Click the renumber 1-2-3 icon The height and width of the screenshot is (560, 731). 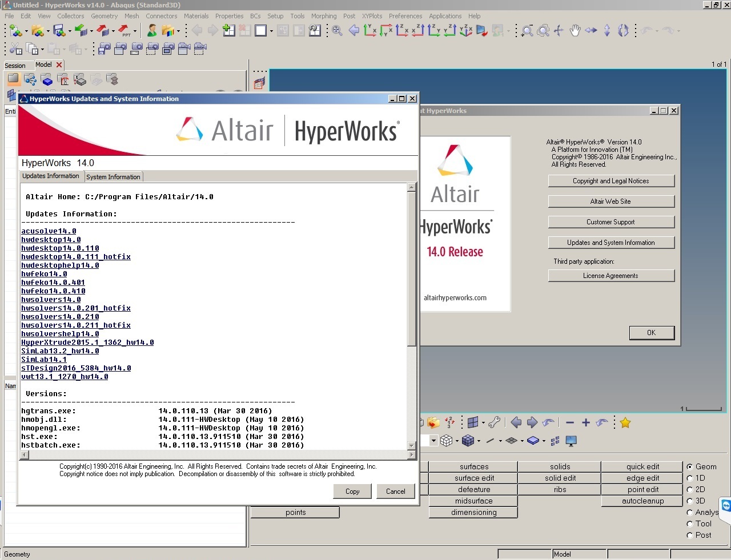click(449, 422)
